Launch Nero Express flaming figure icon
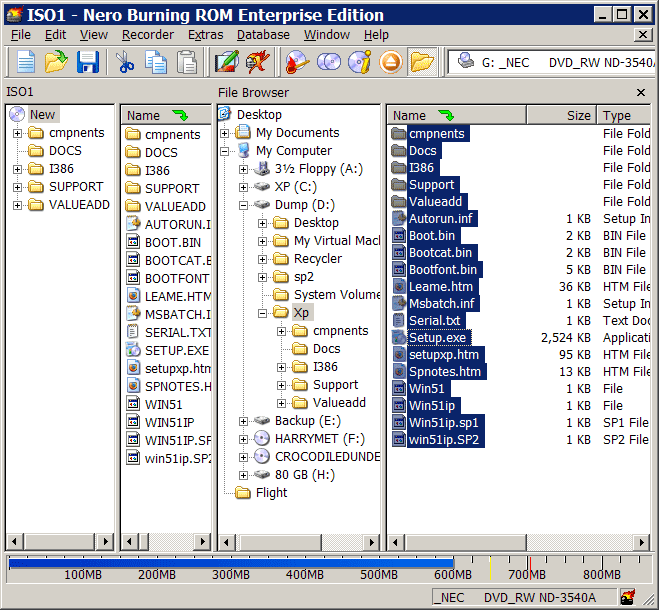The width and height of the screenshot is (659, 610). point(257,62)
